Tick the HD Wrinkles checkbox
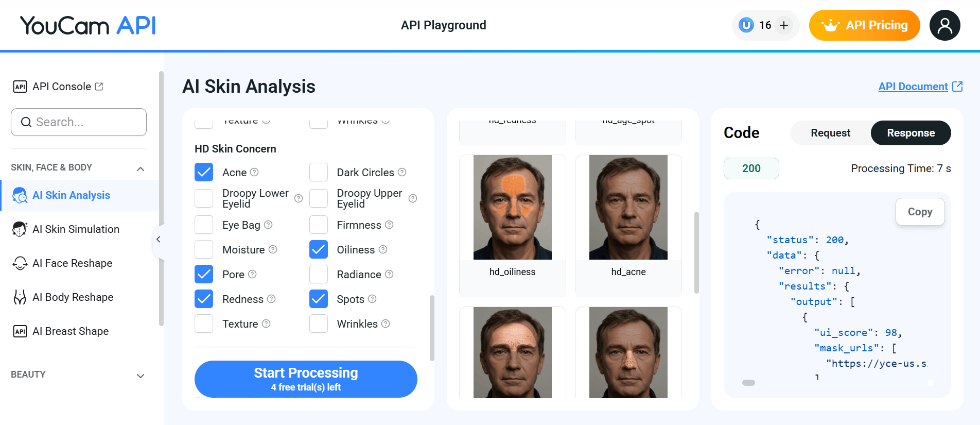Image resolution: width=980 pixels, height=425 pixels. (319, 324)
